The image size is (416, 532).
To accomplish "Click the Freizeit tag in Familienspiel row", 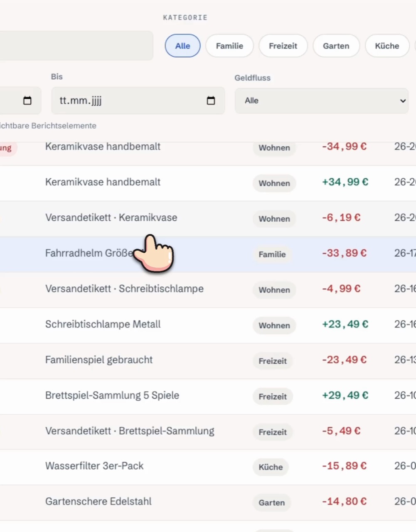I will [273, 361].
